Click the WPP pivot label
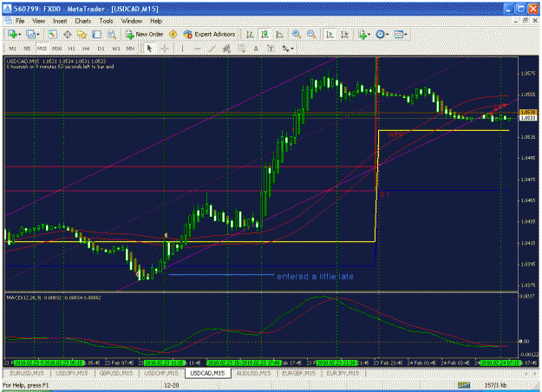542x392 pixels. (395, 134)
